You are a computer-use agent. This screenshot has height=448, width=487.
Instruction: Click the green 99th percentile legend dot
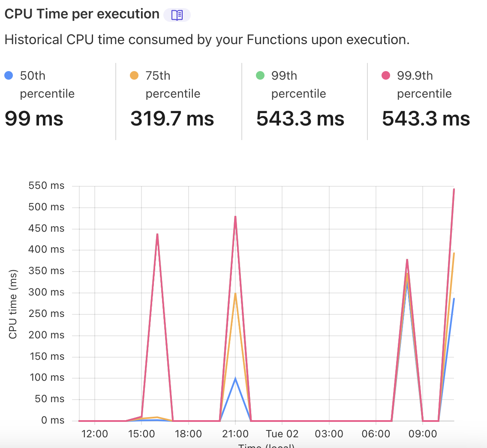(260, 75)
